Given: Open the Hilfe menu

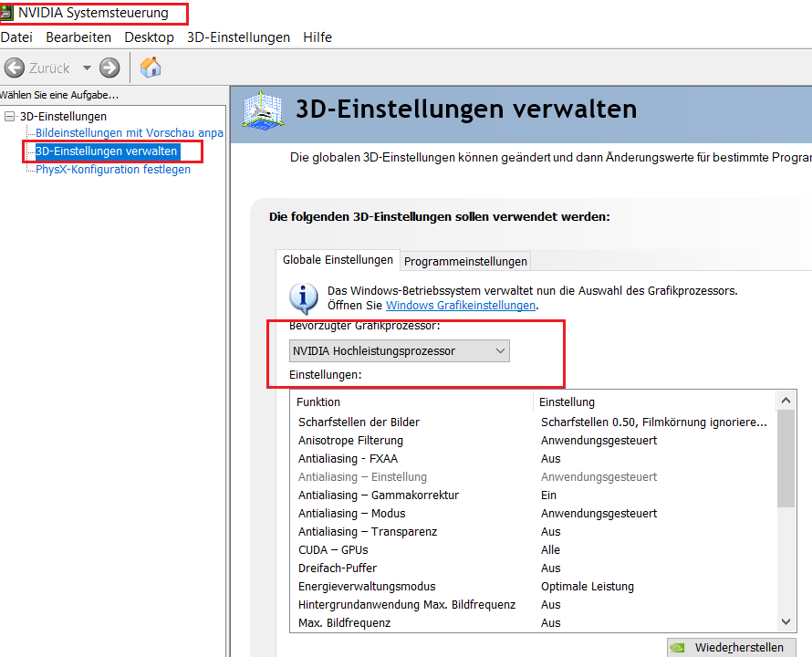Looking at the screenshot, I should (x=318, y=37).
